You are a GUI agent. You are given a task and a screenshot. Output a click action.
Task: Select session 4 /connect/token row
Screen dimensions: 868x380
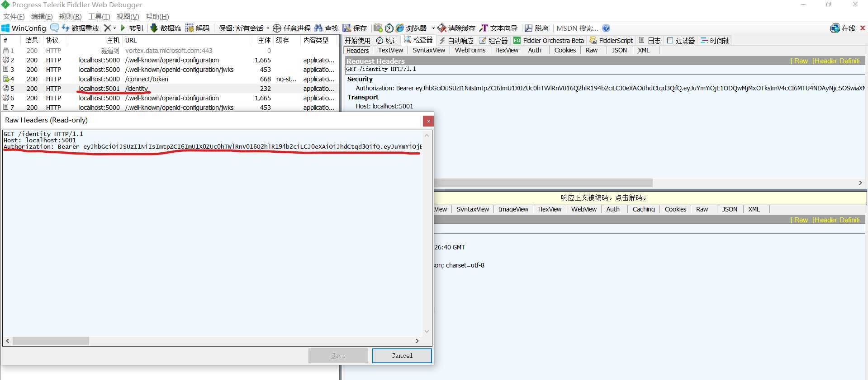tap(170, 79)
